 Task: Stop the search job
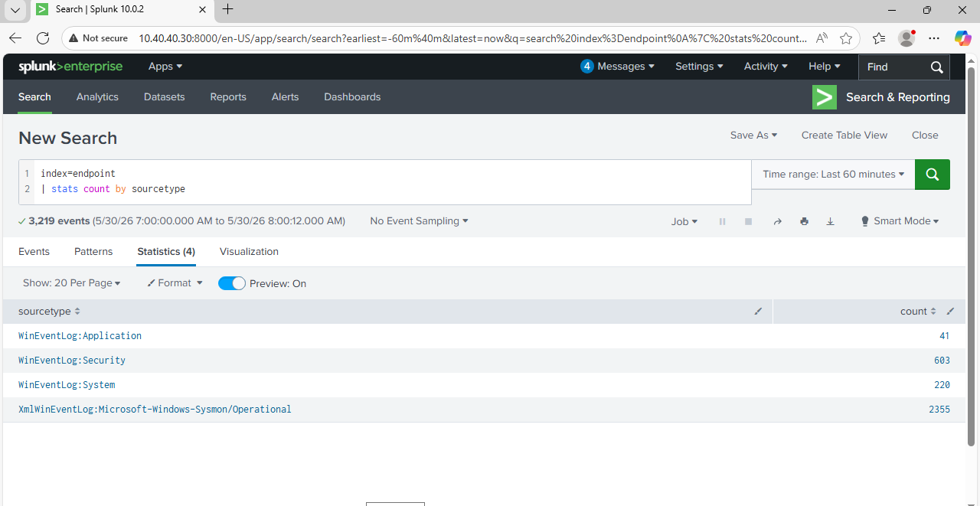[748, 221]
